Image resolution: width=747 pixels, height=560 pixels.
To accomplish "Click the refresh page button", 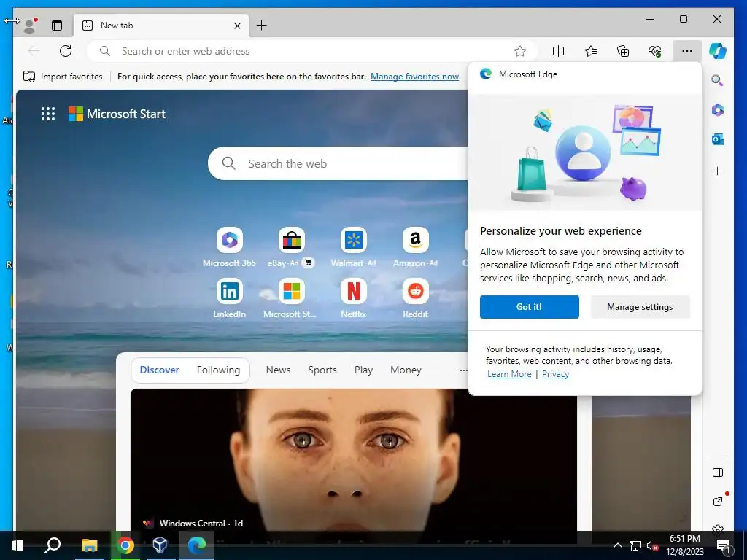I will tap(66, 51).
